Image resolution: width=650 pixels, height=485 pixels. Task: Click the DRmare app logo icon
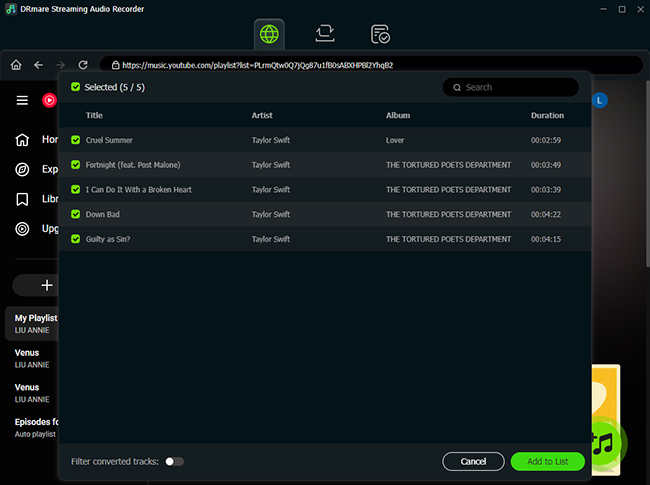pyautogui.click(x=11, y=9)
